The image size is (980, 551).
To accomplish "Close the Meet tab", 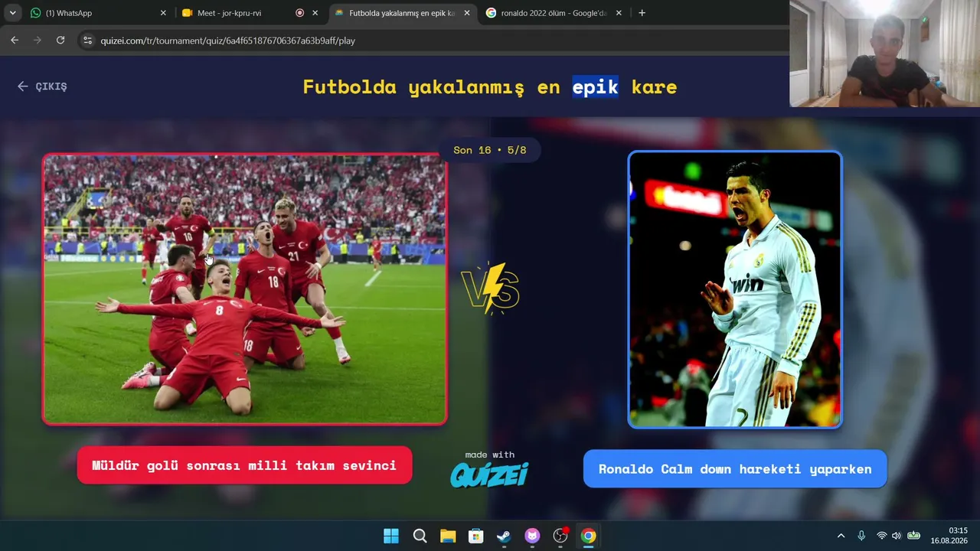I will 315,13.
